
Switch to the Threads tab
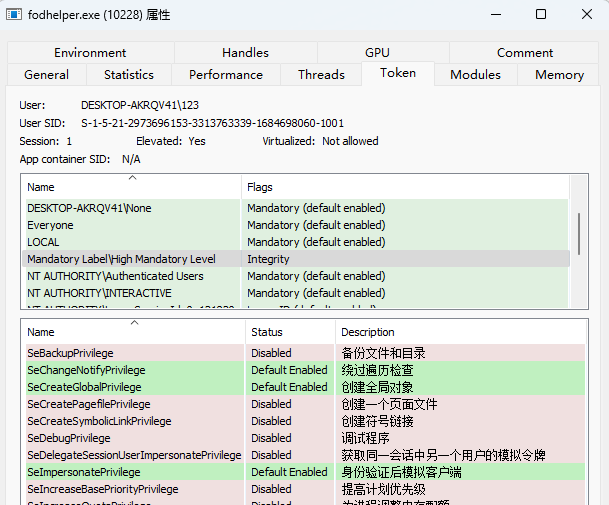[x=321, y=75]
